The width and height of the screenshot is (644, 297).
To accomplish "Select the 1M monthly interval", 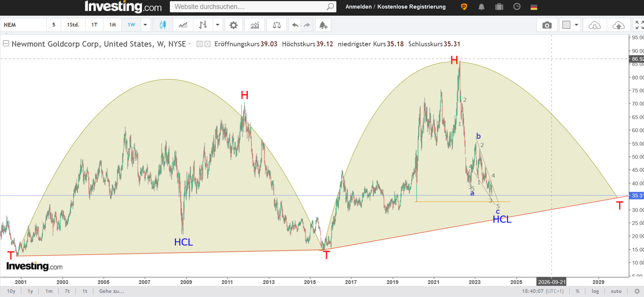I will (x=113, y=25).
